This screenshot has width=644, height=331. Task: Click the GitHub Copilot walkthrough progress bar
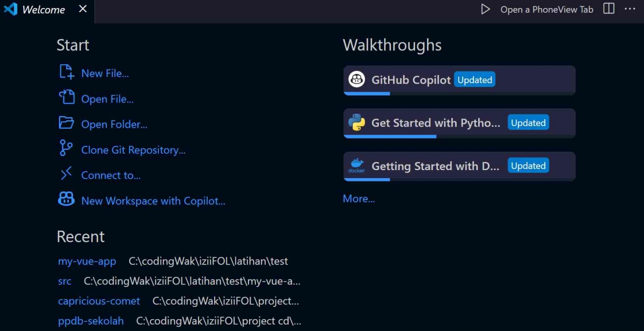[x=367, y=93]
